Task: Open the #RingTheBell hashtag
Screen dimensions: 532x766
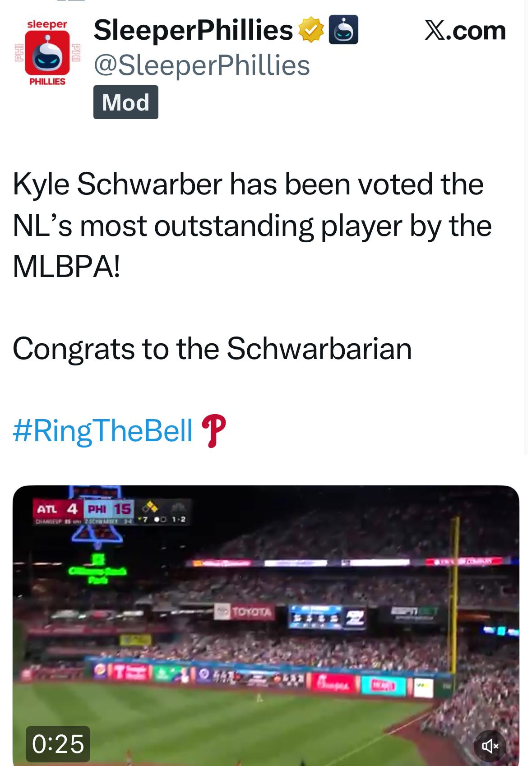Action: point(103,430)
